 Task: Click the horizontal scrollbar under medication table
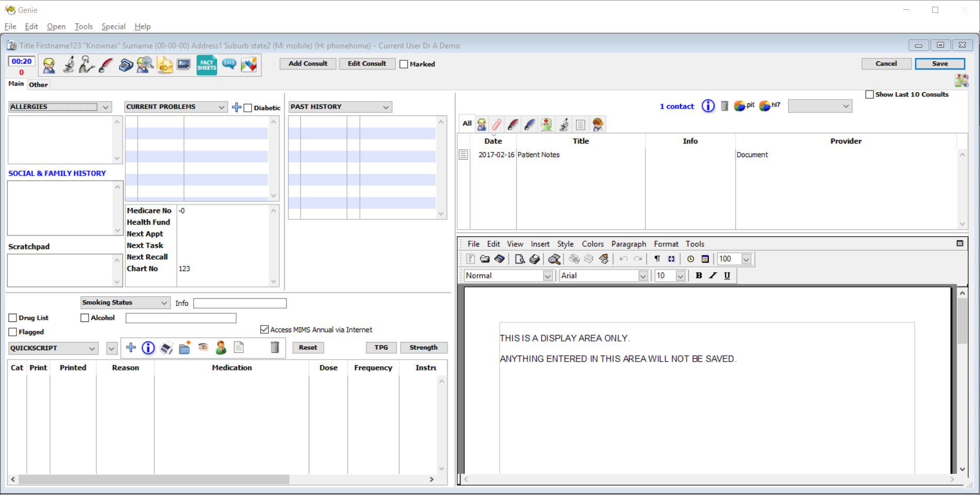point(154,479)
